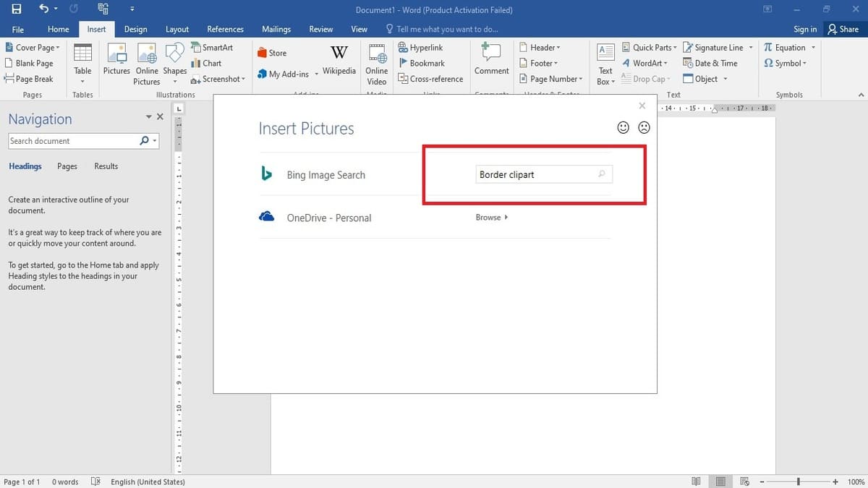The height and width of the screenshot is (488, 868).
Task: Click the ruler tab selector icon
Action: click(179, 108)
